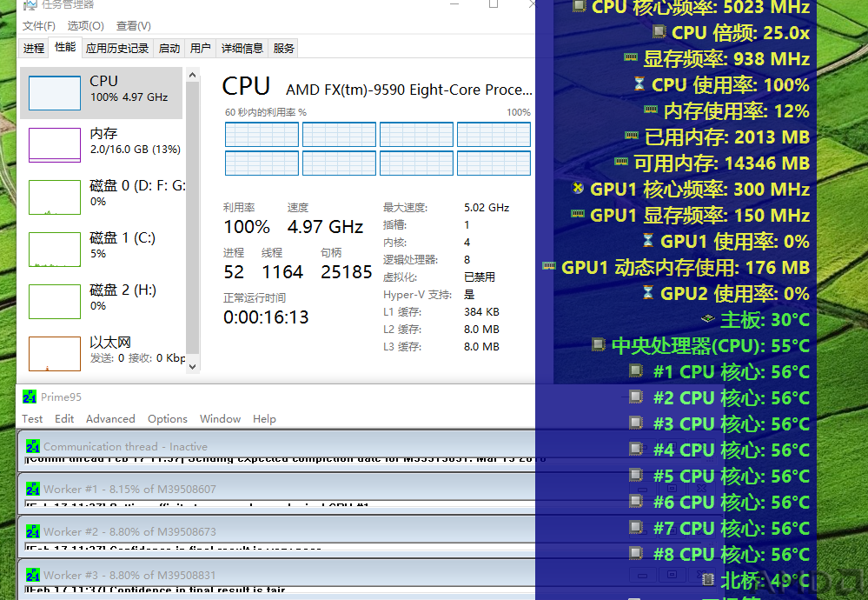
Task: Open the Prime95 Test menu
Action: pyautogui.click(x=32, y=419)
